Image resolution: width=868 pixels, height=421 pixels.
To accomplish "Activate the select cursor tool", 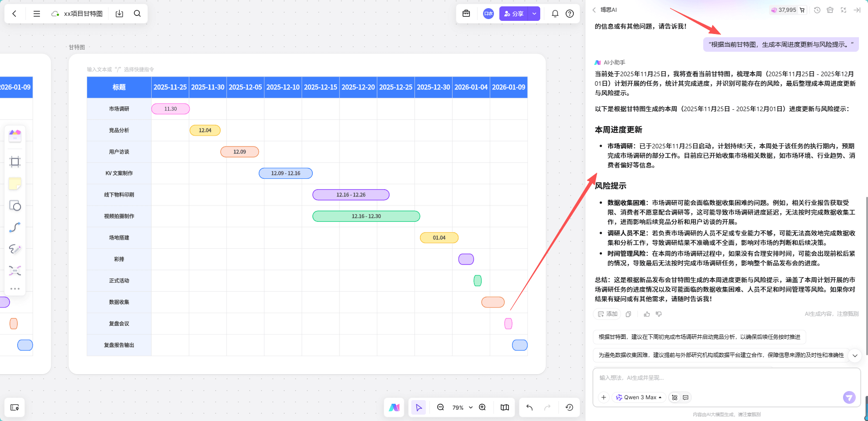I will (419, 407).
